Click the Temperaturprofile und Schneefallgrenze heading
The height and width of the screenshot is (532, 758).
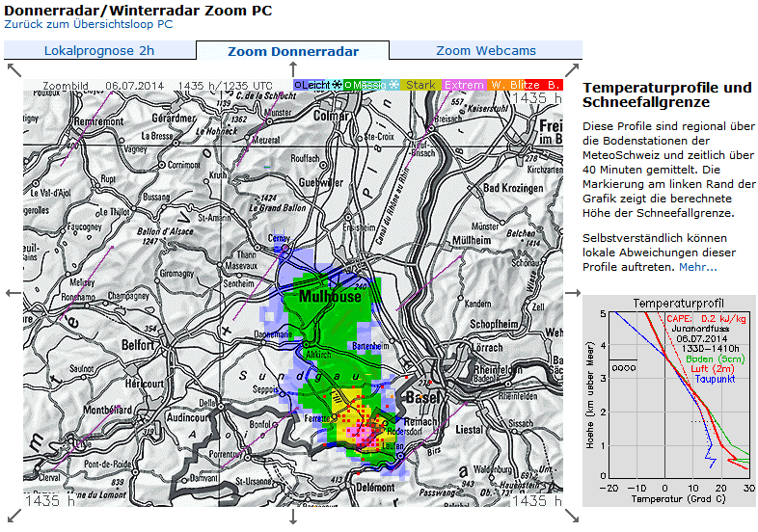click(x=667, y=94)
